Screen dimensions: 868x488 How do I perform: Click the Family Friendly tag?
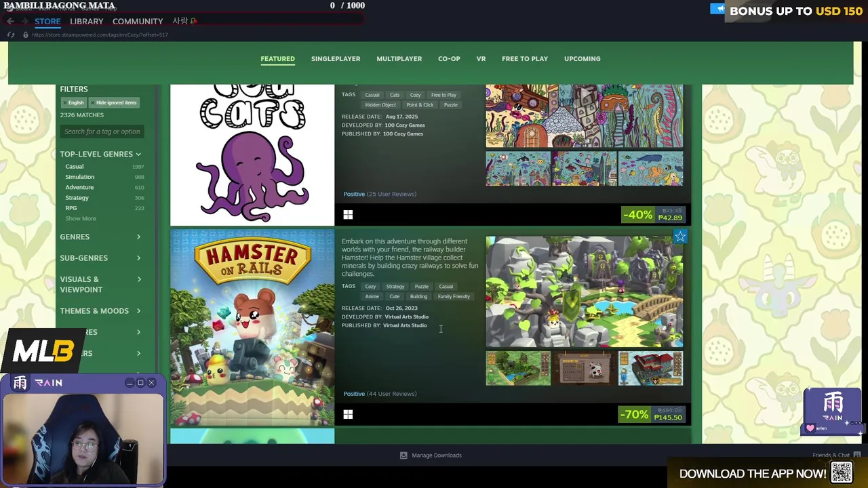(454, 297)
